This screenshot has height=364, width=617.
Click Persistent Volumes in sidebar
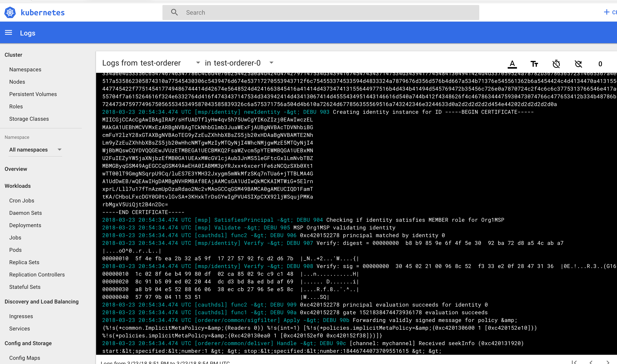(33, 94)
